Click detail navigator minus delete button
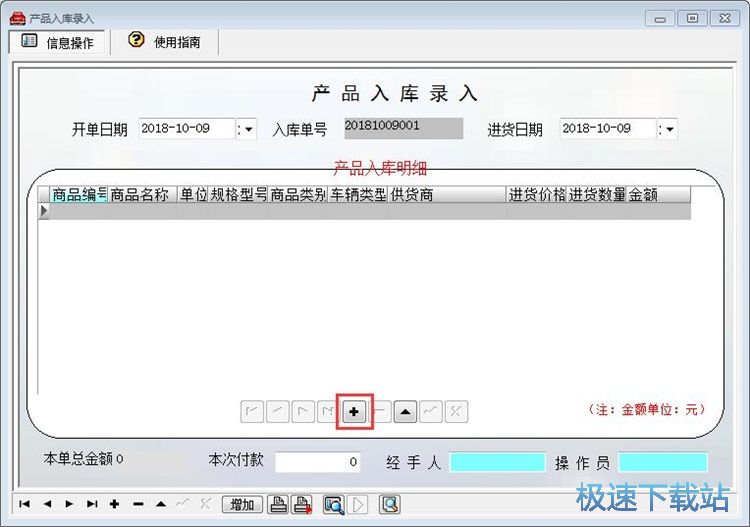 pyautogui.click(x=380, y=411)
